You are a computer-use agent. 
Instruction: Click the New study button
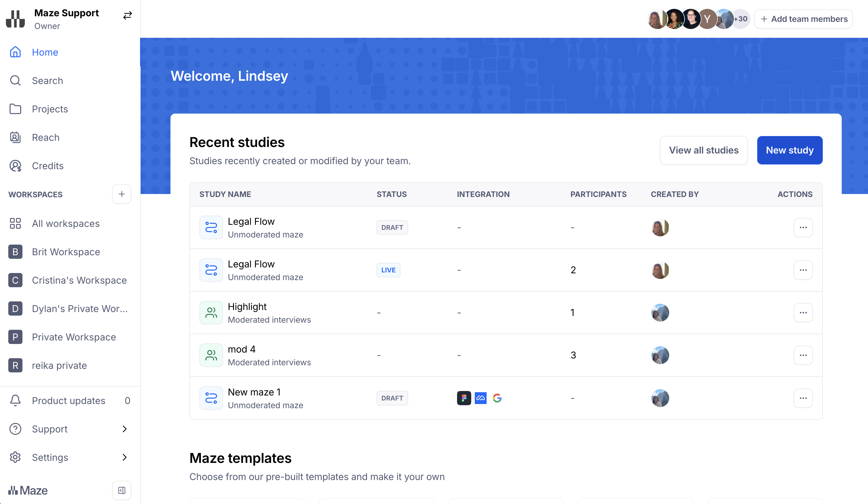point(789,150)
